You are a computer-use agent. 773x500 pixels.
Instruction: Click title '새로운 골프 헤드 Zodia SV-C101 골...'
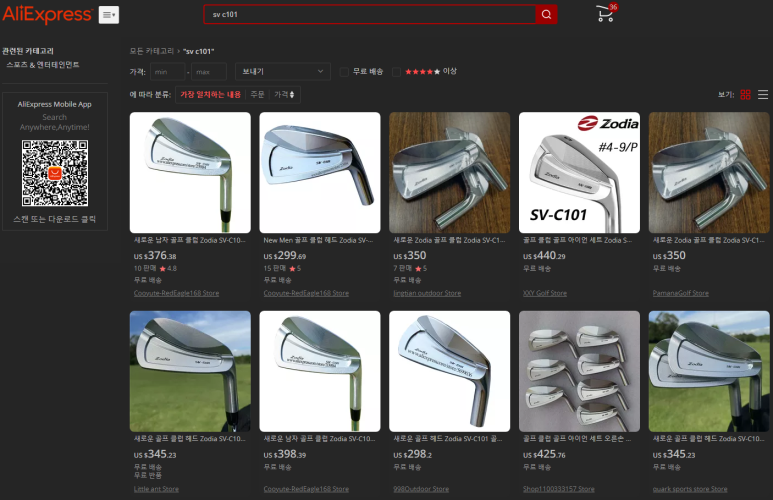[x=448, y=438]
